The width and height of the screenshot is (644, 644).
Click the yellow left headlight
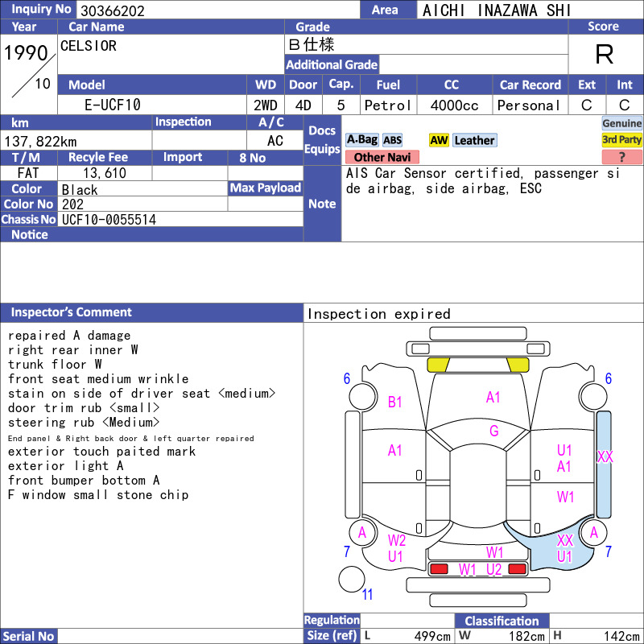438,365
